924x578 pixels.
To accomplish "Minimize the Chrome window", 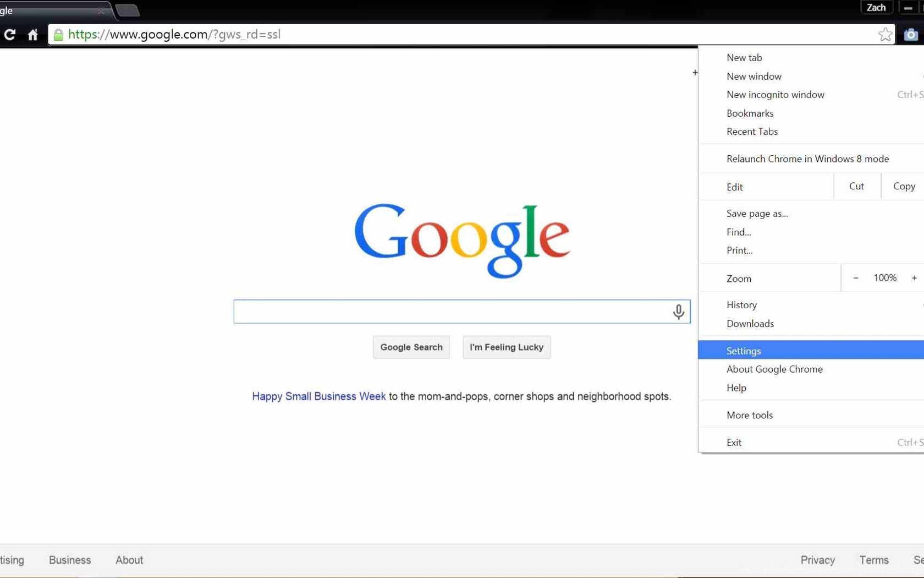I will (908, 8).
